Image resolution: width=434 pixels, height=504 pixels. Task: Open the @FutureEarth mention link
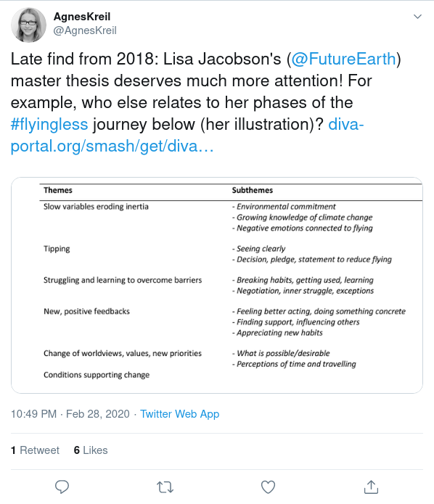click(343, 59)
